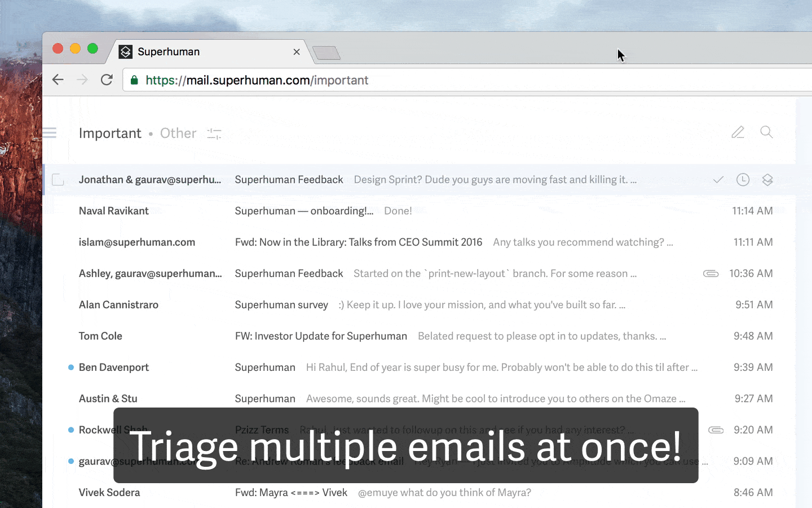This screenshot has width=812, height=508.
Task: Open Alan Cannistraro Superhuman survey email
Action: click(420, 305)
